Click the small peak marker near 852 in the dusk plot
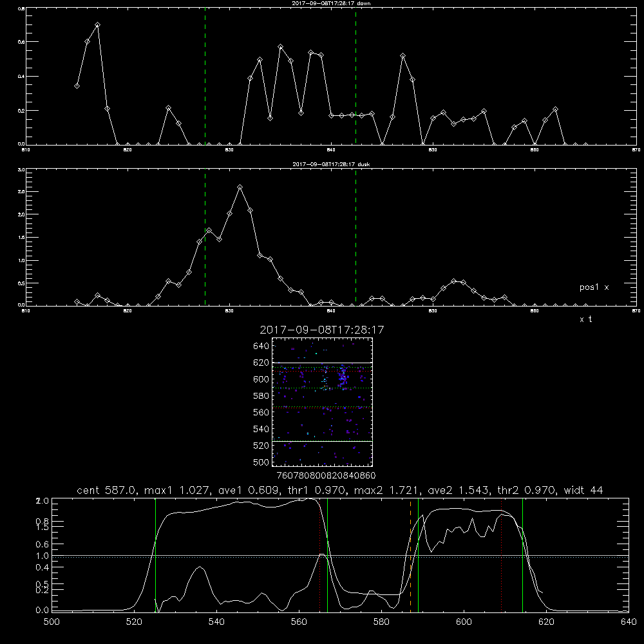The height and width of the screenshot is (644, 644). (453, 281)
